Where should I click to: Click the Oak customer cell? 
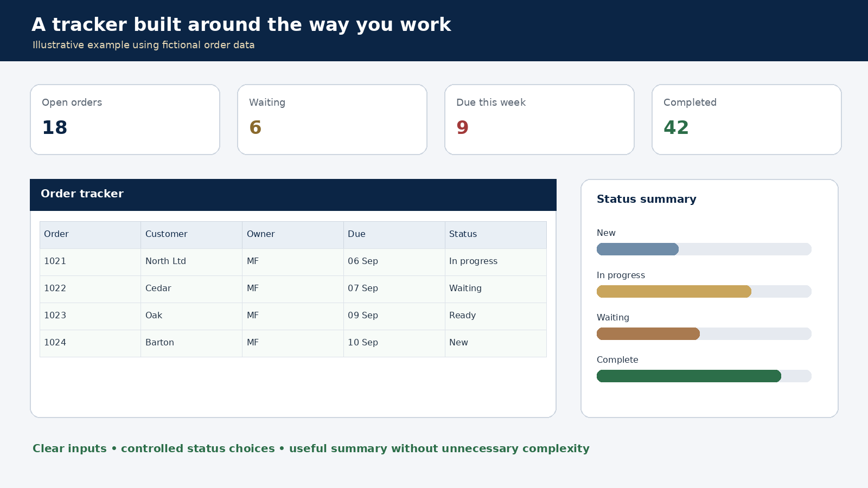point(192,316)
